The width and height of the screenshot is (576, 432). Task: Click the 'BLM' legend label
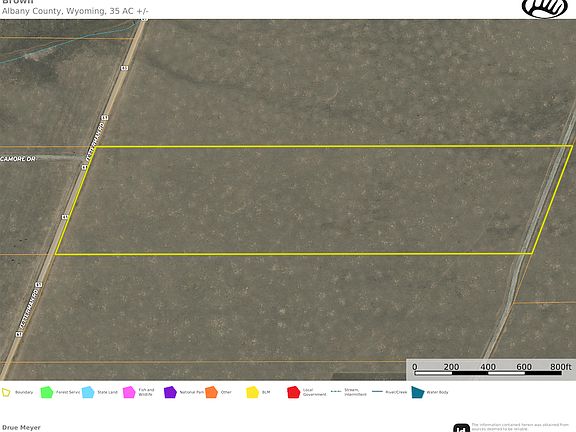point(266,392)
